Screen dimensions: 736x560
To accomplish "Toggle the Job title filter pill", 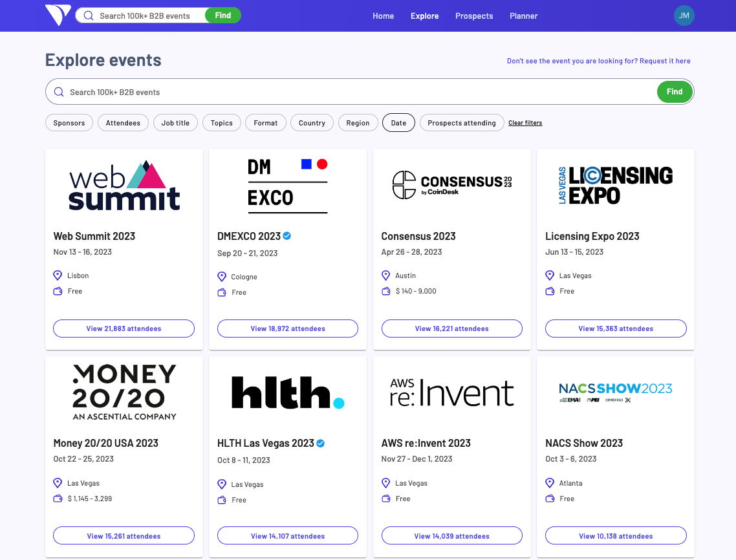I will click(x=175, y=122).
